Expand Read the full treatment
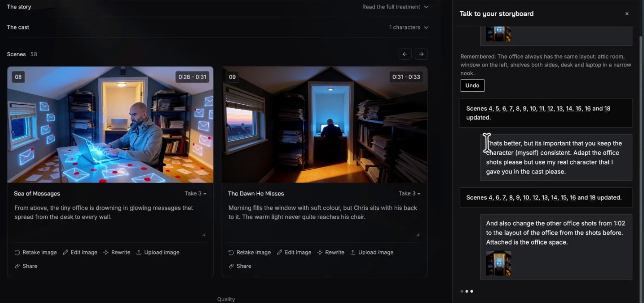Image resolution: width=644 pixels, height=303 pixels. pos(395,7)
